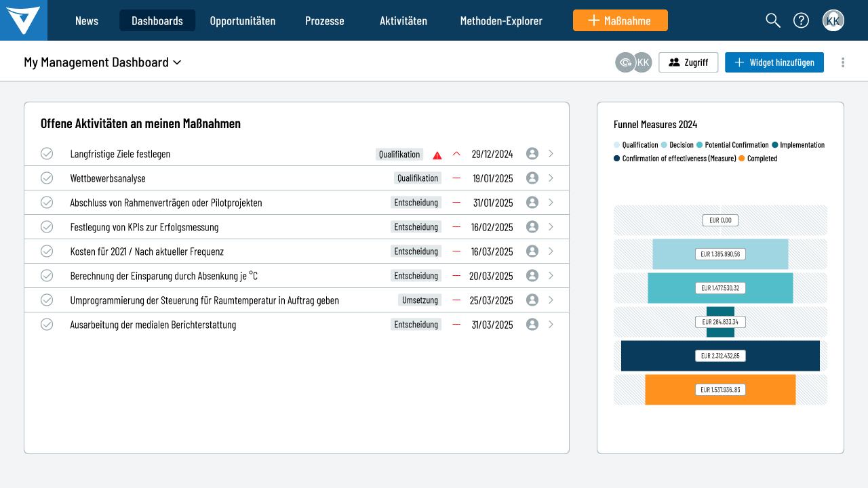Click the eye visibility avatar icon
The image size is (868, 488).
pos(625,62)
